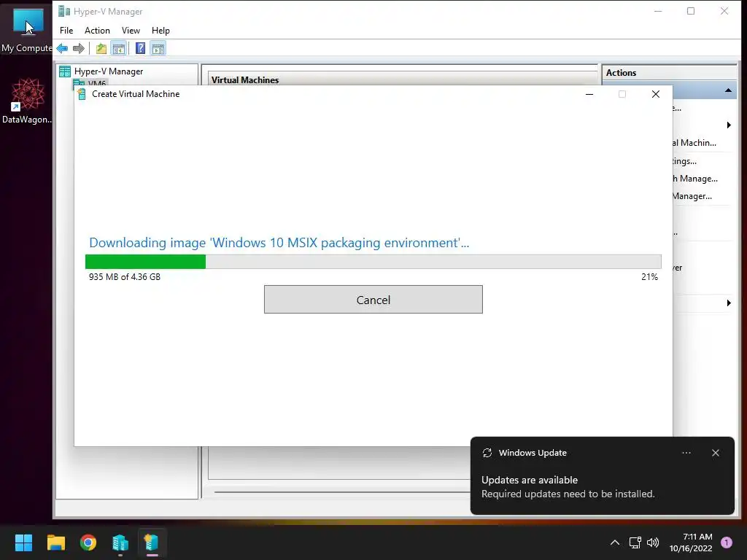
Task: Expand the upper submenu arrow in Actions pane
Action: coord(729,125)
